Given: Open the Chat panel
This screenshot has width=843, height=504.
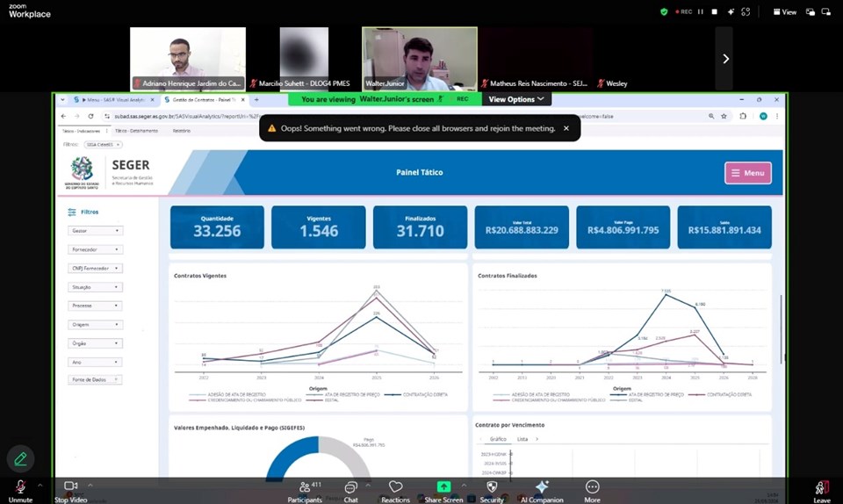Looking at the screenshot, I should [x=350, y=487].
